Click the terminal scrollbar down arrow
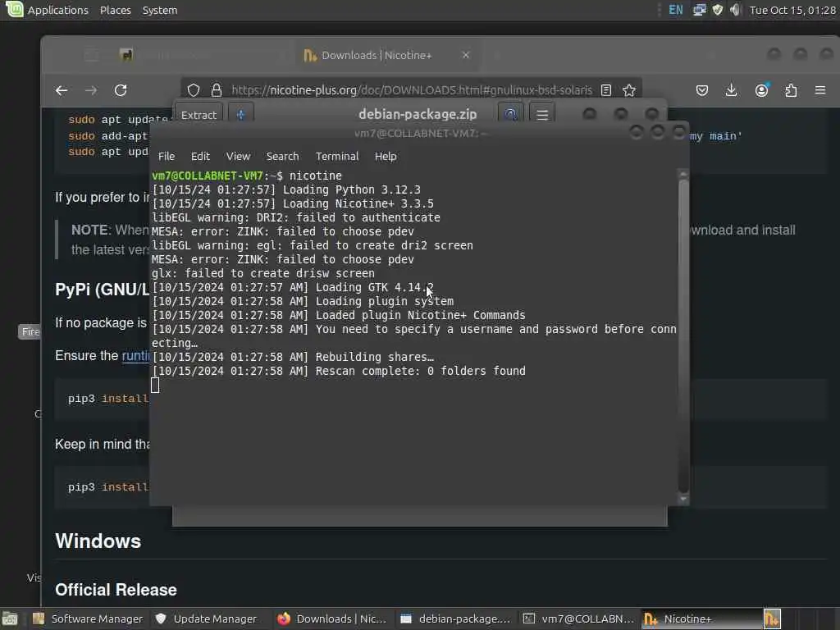The width and height of the screenshot is (840, 630). pyautogui.click(x=683, y=499)
